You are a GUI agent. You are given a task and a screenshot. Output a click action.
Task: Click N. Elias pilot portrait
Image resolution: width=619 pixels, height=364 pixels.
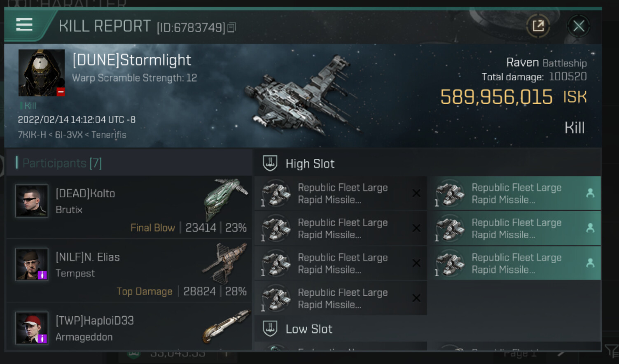pos(32,264)
